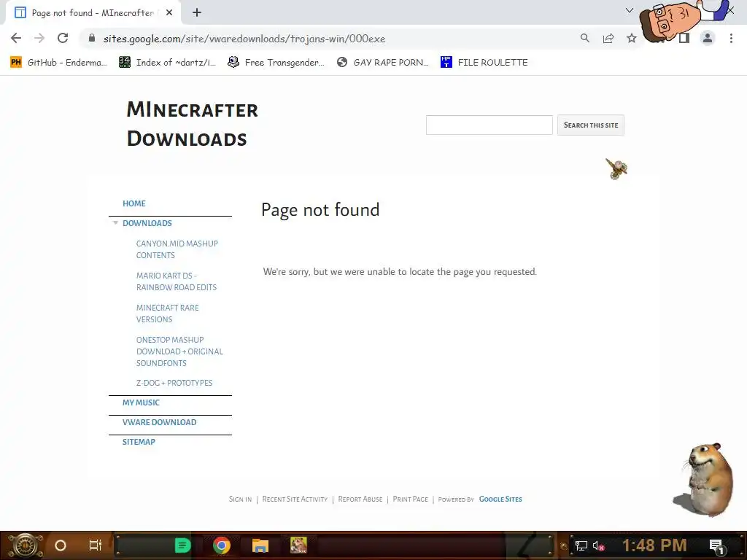Open File Explorer from taskbar
747x560 pixels.
pos(260,545)
